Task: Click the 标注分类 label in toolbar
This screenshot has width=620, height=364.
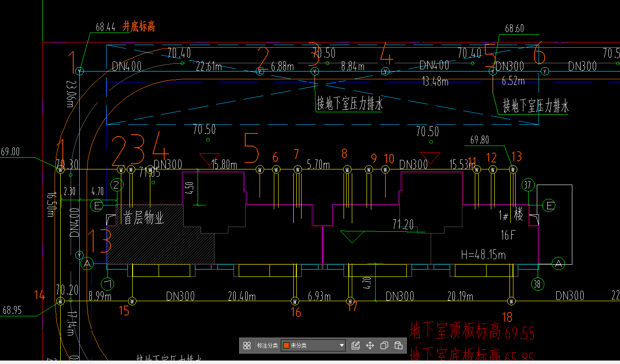Action: tap(267, 345)
